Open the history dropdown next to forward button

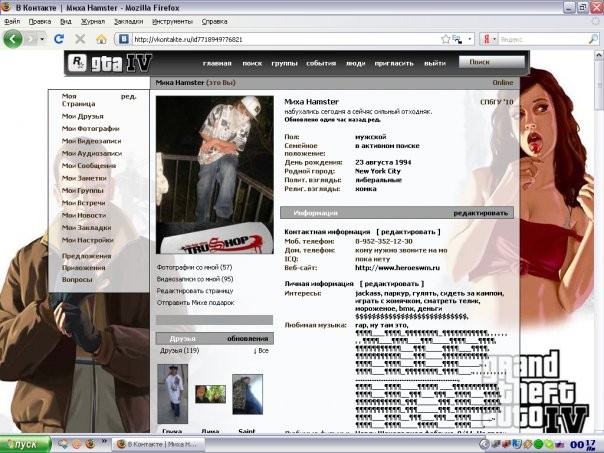pos(42,39)
